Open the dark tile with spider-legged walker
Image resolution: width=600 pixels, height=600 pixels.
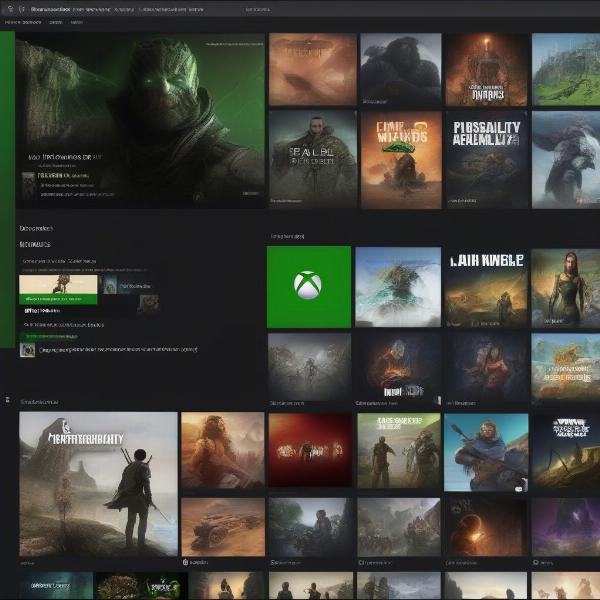click(x=566, y=451)
